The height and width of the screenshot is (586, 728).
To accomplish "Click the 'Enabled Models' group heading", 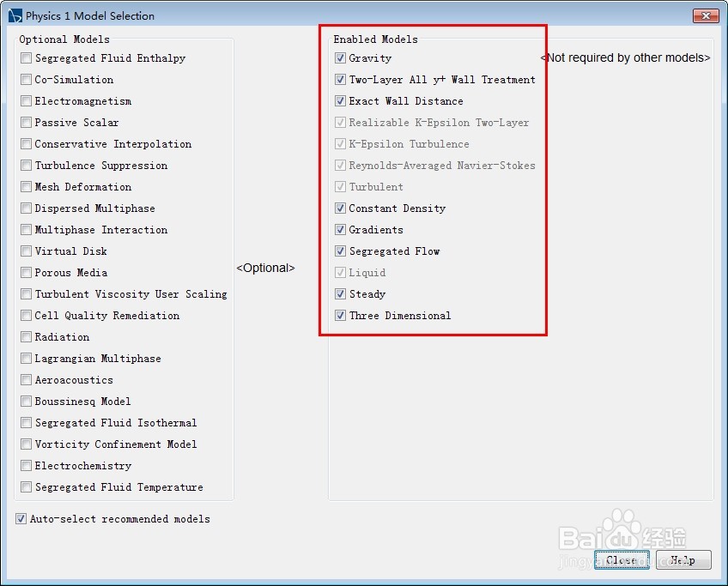I will [x=376, y=39].
